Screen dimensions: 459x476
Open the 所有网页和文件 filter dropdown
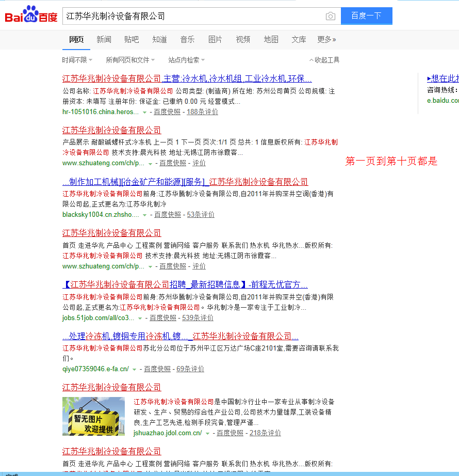tap(130, 60)
